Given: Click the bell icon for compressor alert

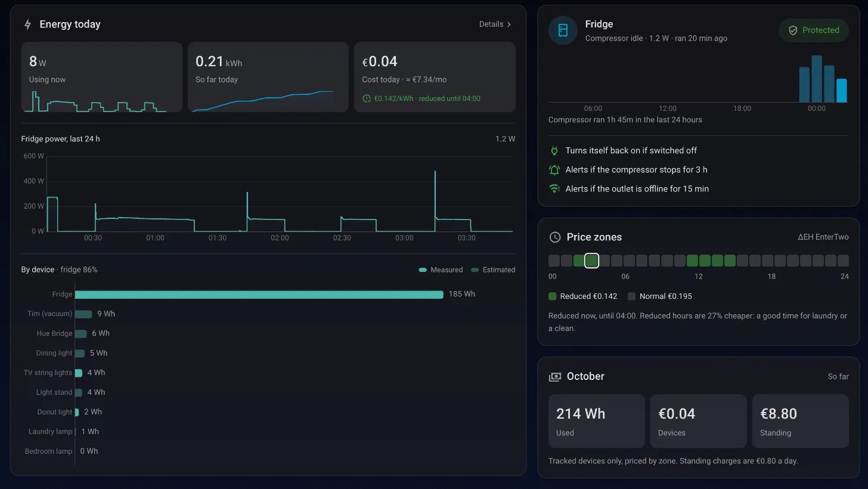Looking at the screenshot, I should click(x=554, y=170).
